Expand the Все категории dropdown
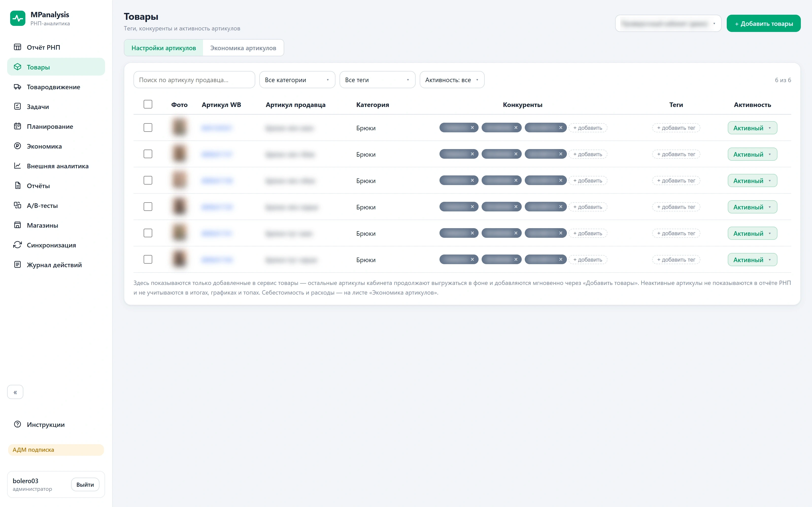 [297, 80]
